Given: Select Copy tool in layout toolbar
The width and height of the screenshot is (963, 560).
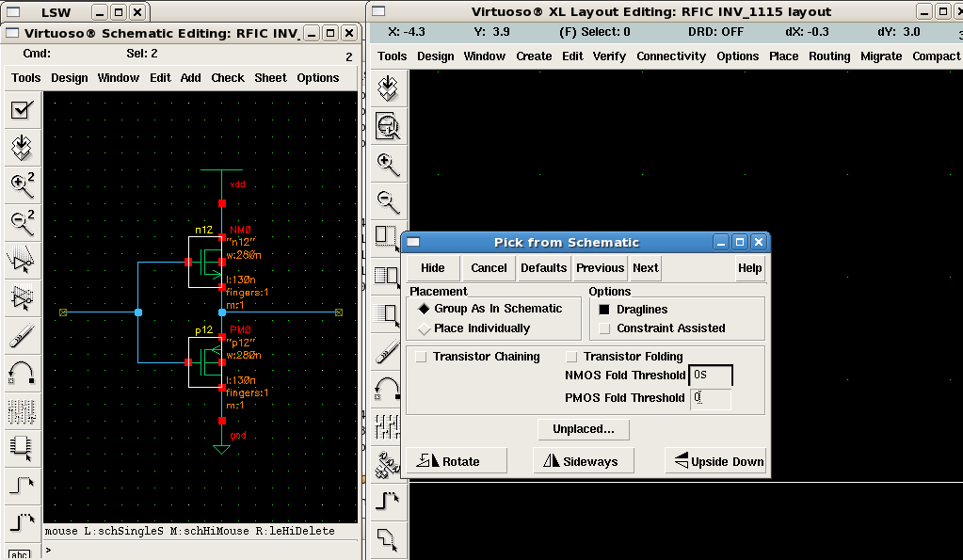Looking at the screenshot, I should 387,275.
